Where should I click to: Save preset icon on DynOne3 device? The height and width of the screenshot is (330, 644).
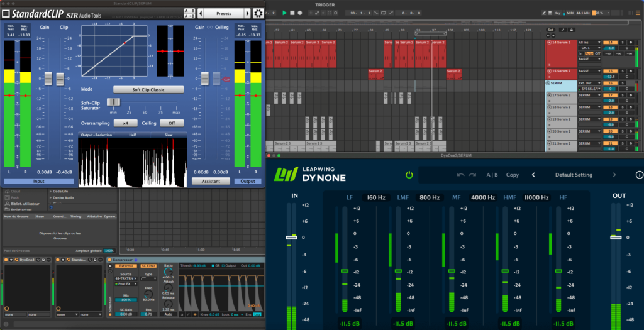click(43, 260)
